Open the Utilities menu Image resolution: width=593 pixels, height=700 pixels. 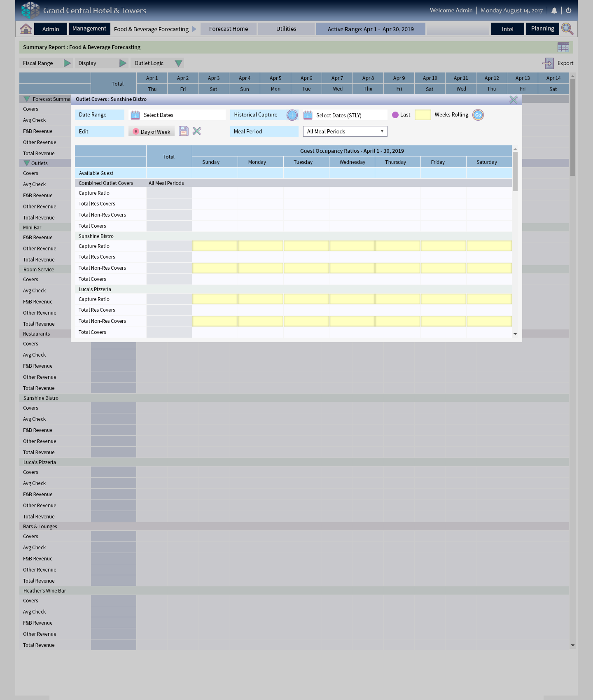point(286,29)
